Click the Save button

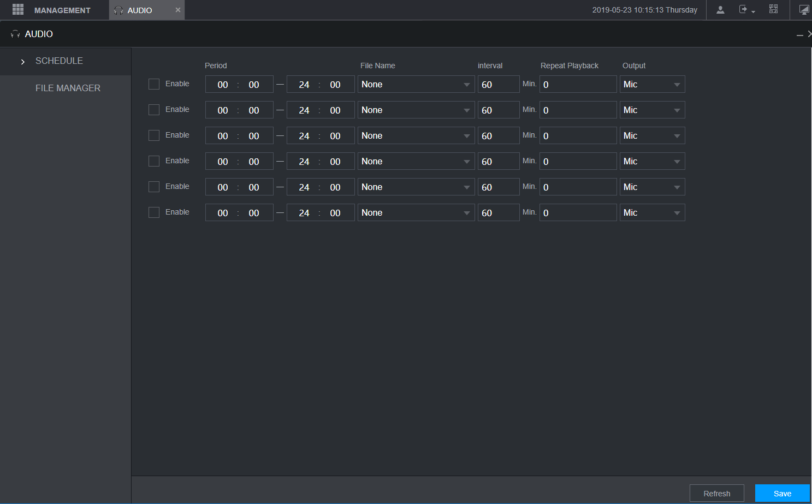pyautogui.click(x=782, y=493)
